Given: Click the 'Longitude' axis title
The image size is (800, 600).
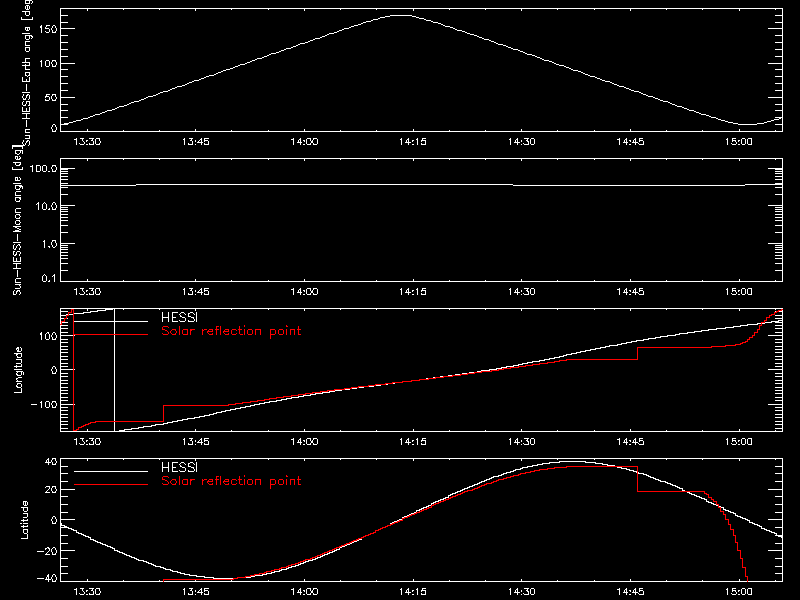Looking at the screenshot, I should point(18,370).
